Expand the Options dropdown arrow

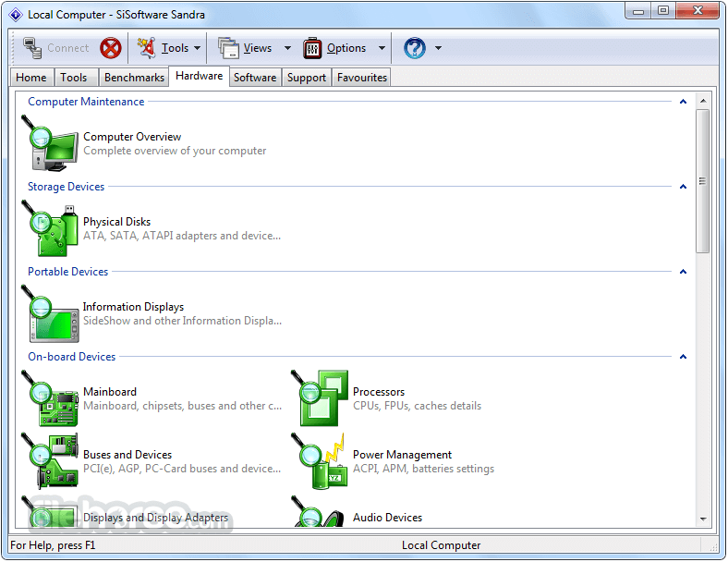click(382, 48)
